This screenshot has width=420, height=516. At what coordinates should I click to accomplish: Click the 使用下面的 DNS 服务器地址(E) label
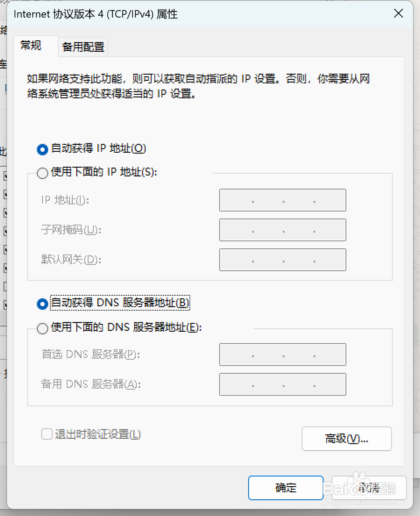coord(126,327)
